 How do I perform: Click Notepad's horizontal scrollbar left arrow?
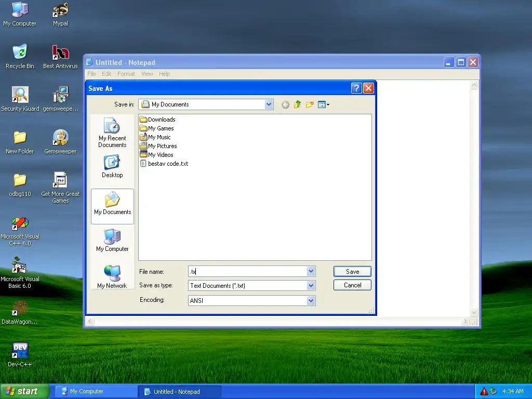pos(90,321)
